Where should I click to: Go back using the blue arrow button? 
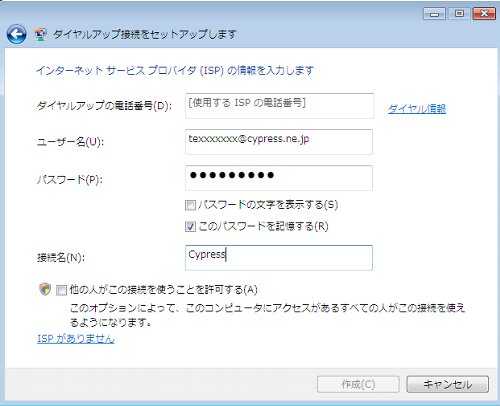tap(16, 34)
